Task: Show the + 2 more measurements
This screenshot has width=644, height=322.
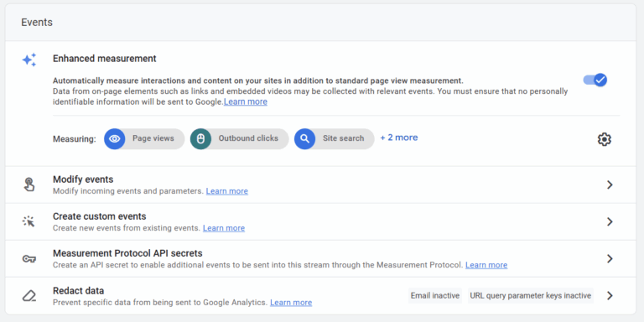Action: point(399,138)
